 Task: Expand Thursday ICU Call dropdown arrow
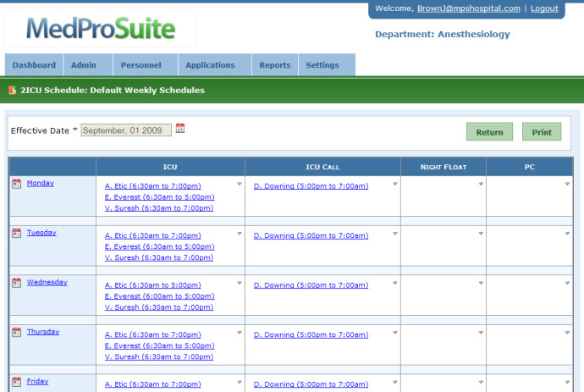point(394,333)
